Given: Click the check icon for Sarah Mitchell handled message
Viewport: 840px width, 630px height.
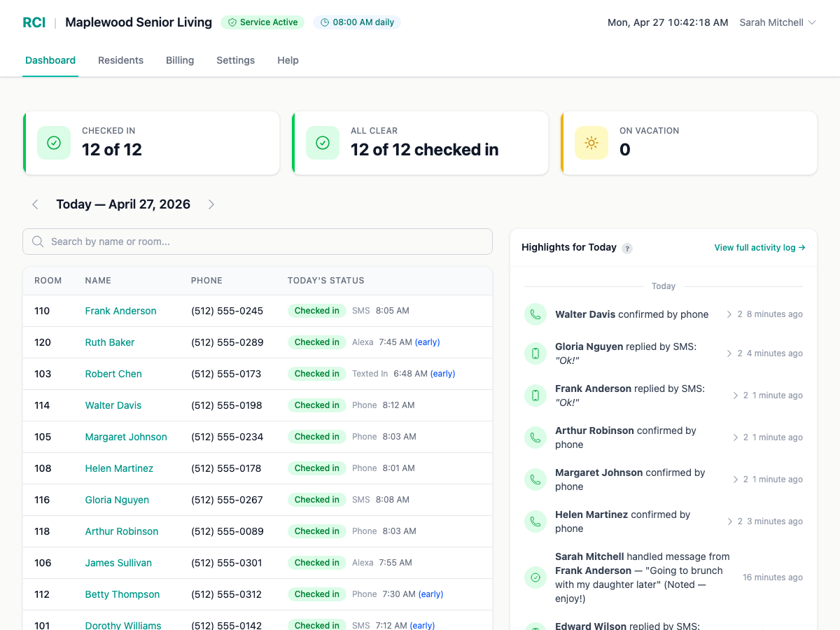Looking at the screenshot, I should 535,577.
